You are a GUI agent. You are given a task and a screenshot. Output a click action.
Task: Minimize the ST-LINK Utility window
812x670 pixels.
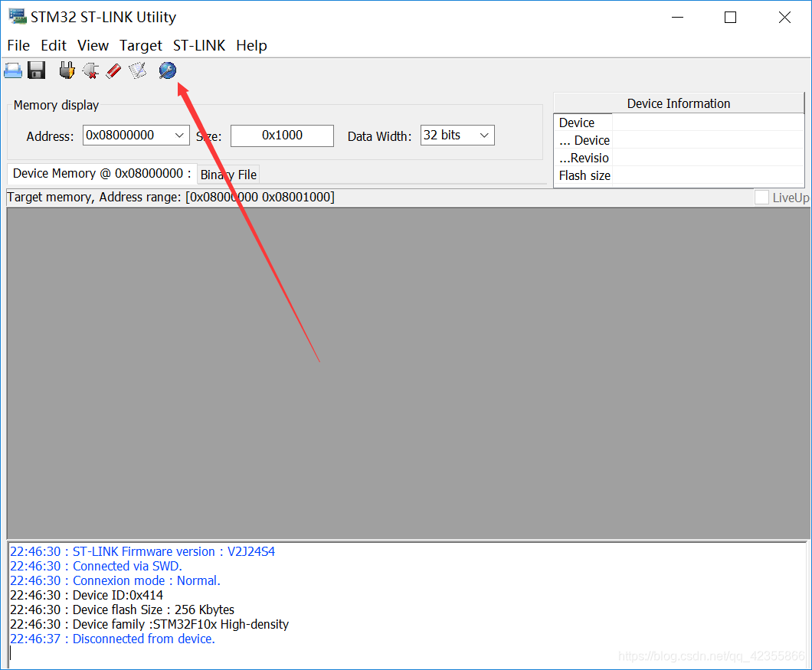tap(677, 17)
